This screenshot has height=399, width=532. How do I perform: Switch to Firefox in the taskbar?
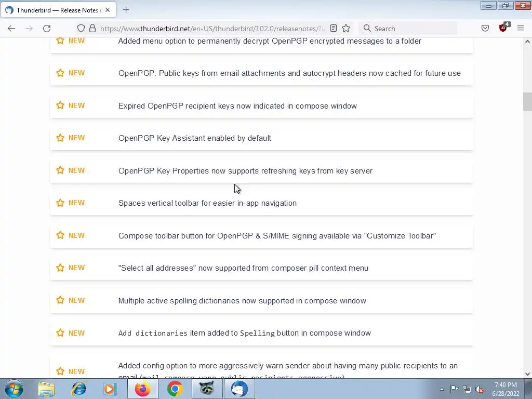click(x=142, y=389)
